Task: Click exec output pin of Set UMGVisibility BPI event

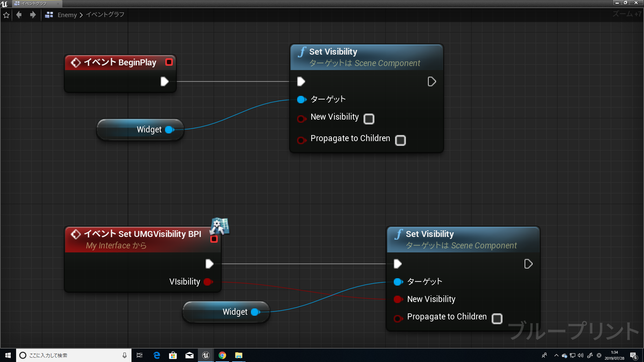Action: 210,264
